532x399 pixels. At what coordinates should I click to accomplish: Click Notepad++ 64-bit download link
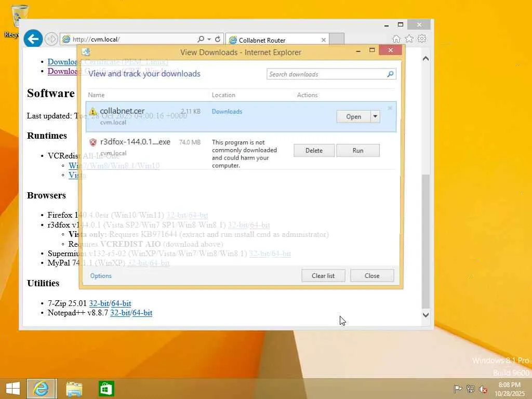(x=142, y=312)
